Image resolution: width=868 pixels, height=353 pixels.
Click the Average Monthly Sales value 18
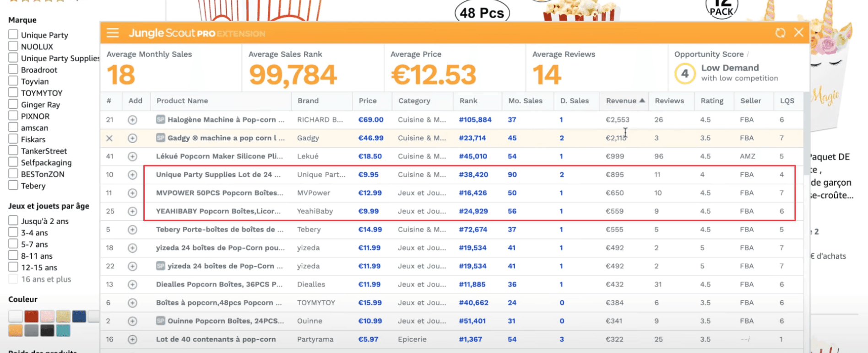point(121,75)
